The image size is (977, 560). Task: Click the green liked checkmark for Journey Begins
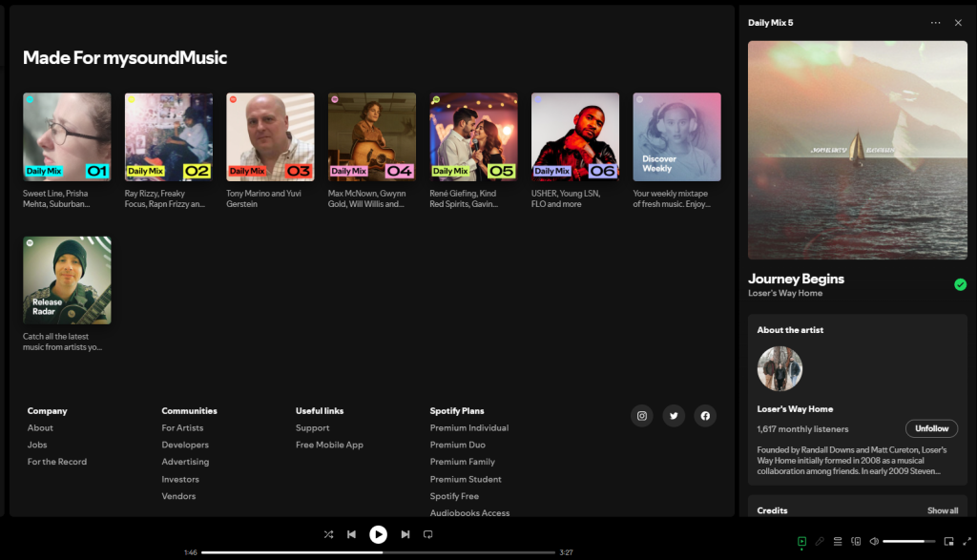[x=960, y=284]
